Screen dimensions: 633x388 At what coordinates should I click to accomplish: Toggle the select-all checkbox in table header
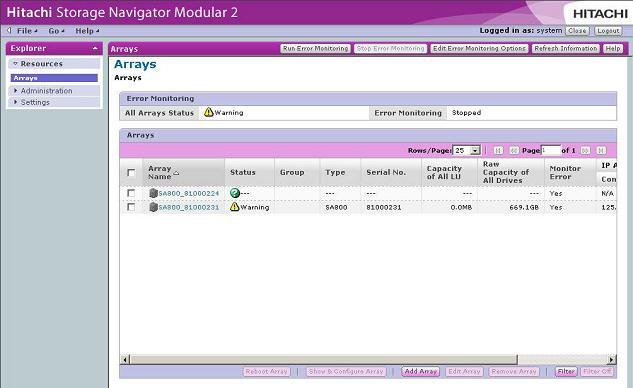pos(131,172)
